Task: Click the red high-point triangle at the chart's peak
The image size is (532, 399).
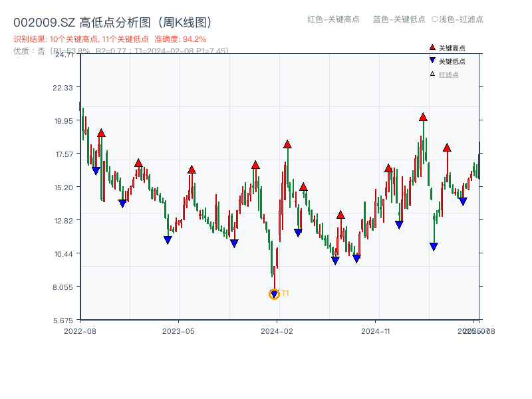Action: point(422,117)
